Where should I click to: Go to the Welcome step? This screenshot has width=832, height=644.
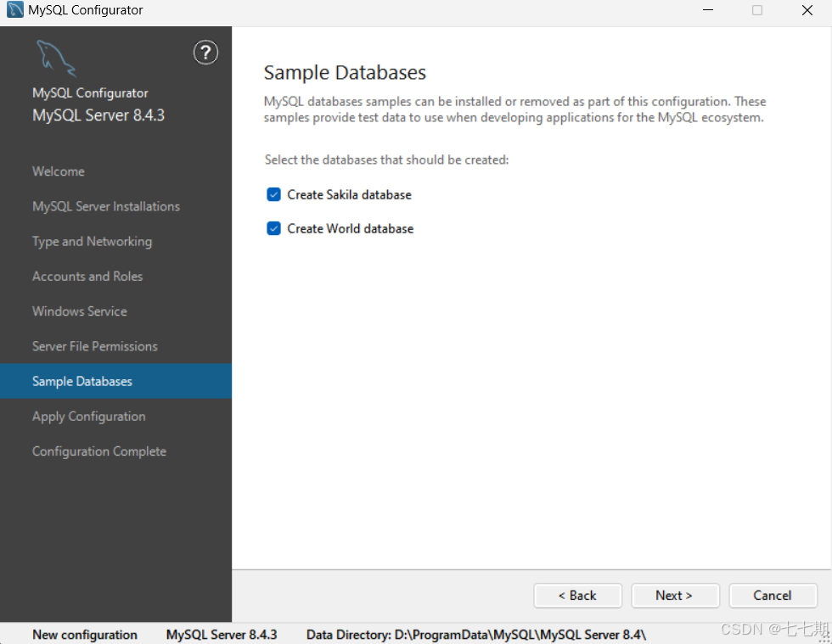coord(59,171)
